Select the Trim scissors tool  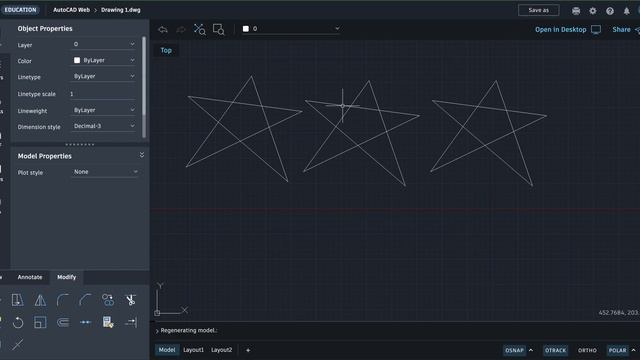131,300
